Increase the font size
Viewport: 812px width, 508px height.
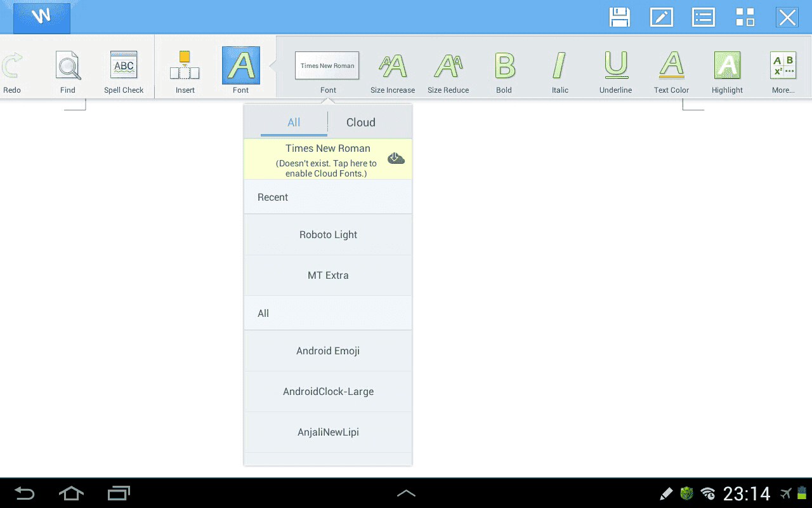point(393,72)
